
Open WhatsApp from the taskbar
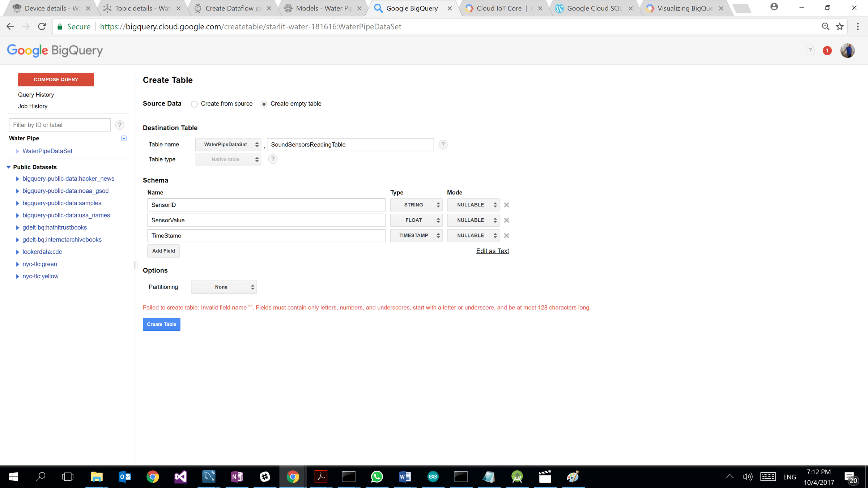click(377, 477)
